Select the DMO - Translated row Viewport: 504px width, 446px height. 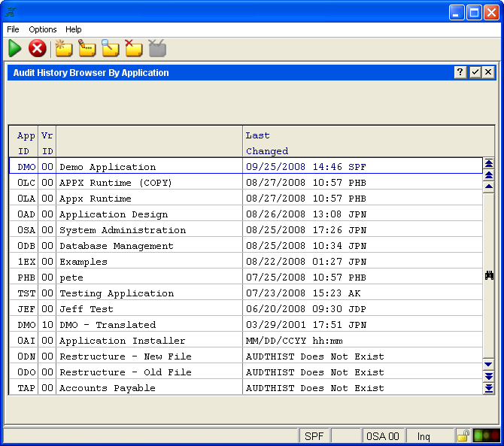246,324
